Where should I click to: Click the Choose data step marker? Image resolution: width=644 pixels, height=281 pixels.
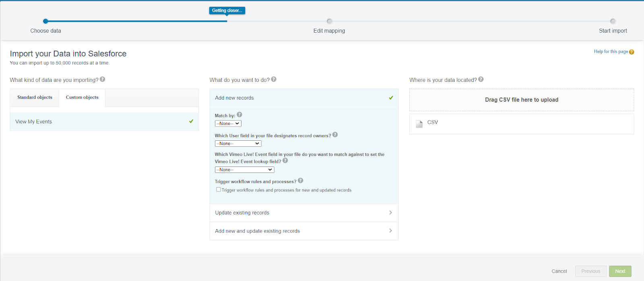45,21
